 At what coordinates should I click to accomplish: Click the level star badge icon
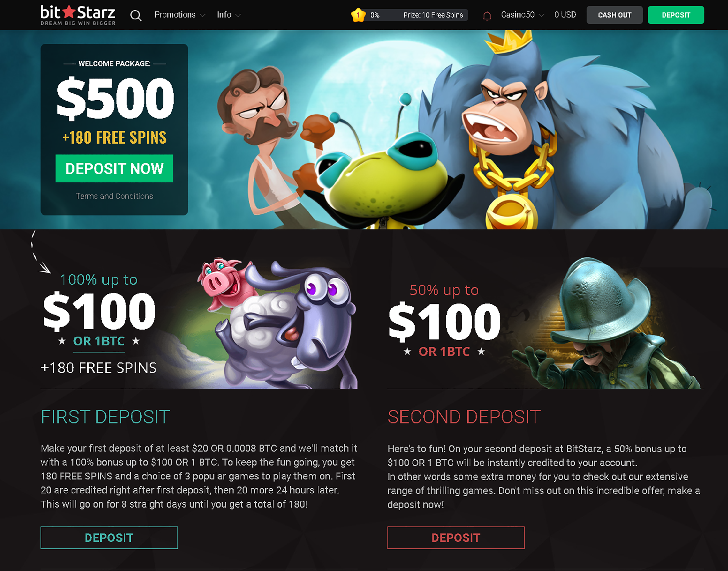point(358,15)
